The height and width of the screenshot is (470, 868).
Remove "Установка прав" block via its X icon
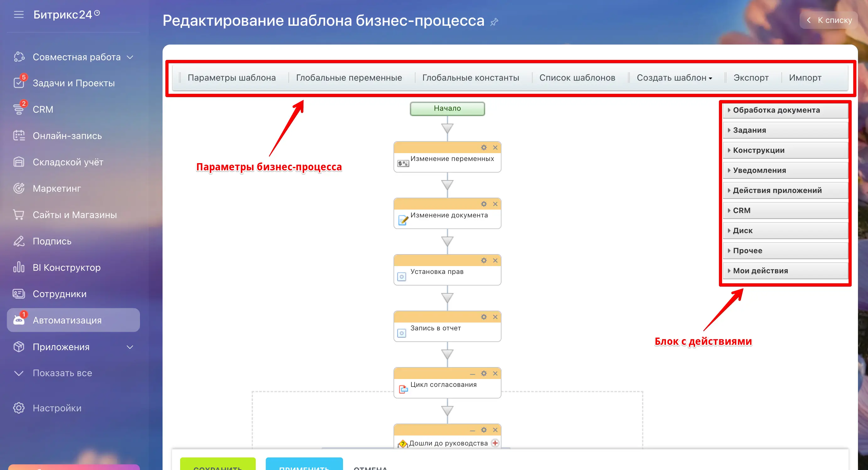495,260
